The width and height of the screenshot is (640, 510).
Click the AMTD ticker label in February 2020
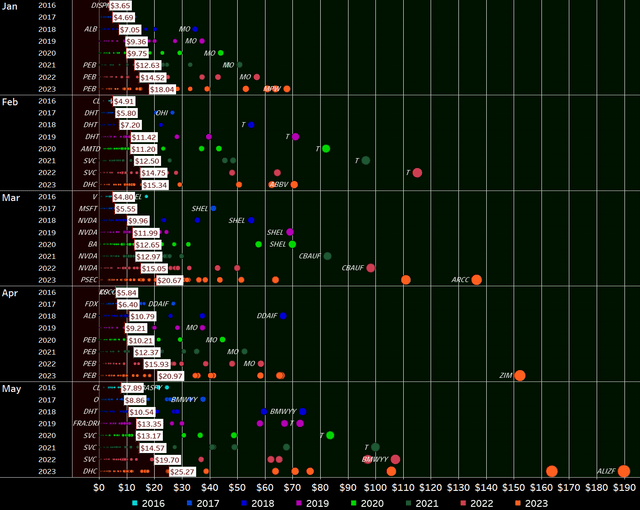pyautogui.click(x=90, y=149)
